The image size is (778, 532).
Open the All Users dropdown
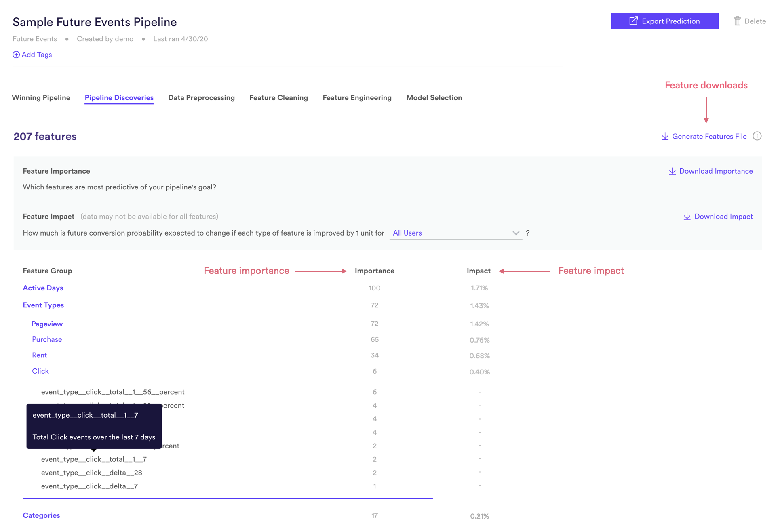[456, 233]
